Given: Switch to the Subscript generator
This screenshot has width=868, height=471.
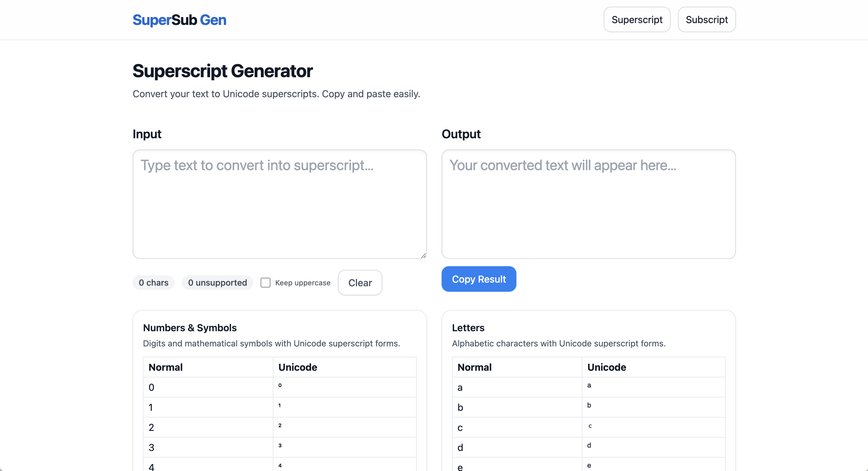Looking at the screenshot, I should click(x=706, y=20).
